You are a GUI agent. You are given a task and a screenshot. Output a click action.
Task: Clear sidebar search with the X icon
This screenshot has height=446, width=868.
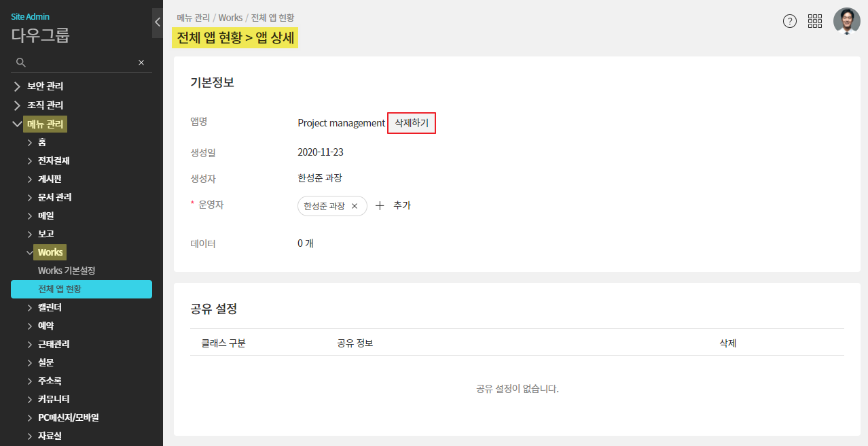(x=141, y=63)
